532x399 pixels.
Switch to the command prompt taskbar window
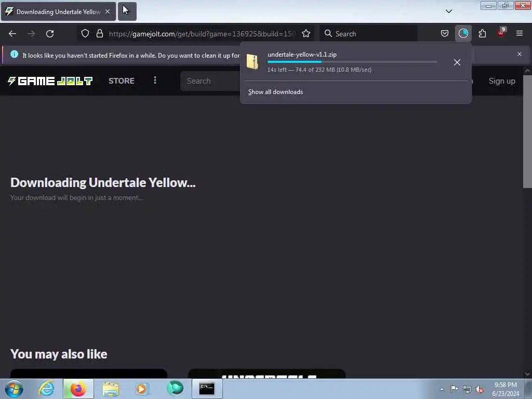coord(207,389)
